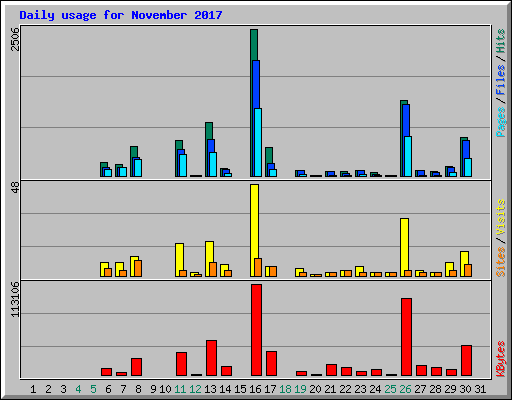This screenshot has width=512, height=400.
Task: Click the red KBytes bar for day 8
Action: coord(137,367)
